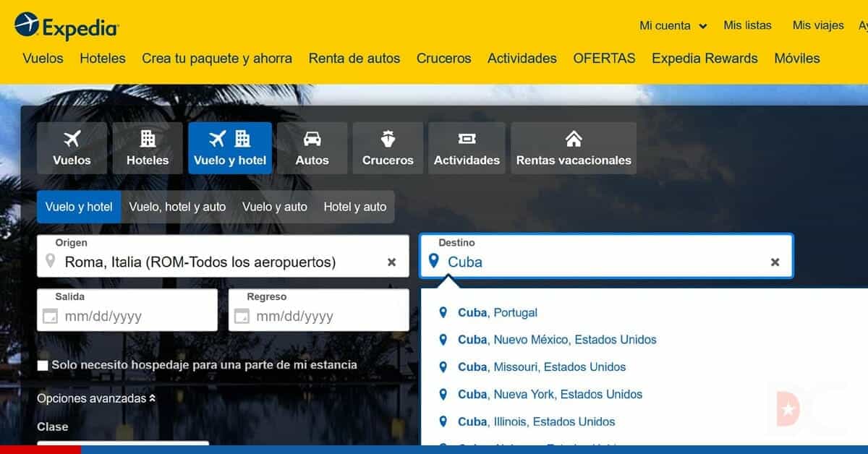Collapse the Opciones avanzadas section

(96, 398)
